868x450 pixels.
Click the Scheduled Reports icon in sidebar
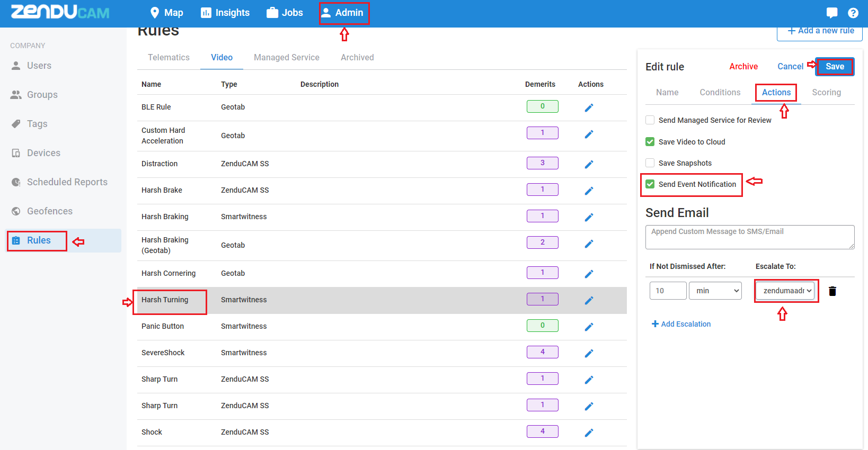tap(16, 182)
